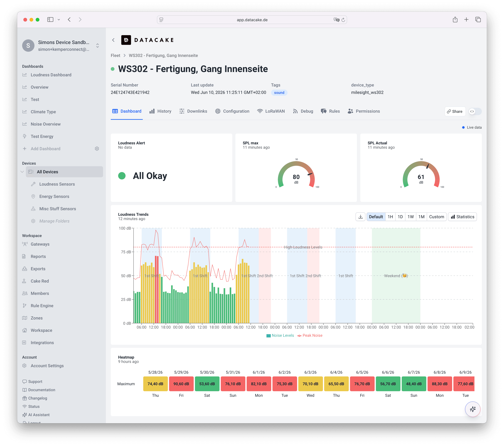The width and height of the screenshot is (504, 446).
Task: Select the 1D time range
Action: coord(400,217)
